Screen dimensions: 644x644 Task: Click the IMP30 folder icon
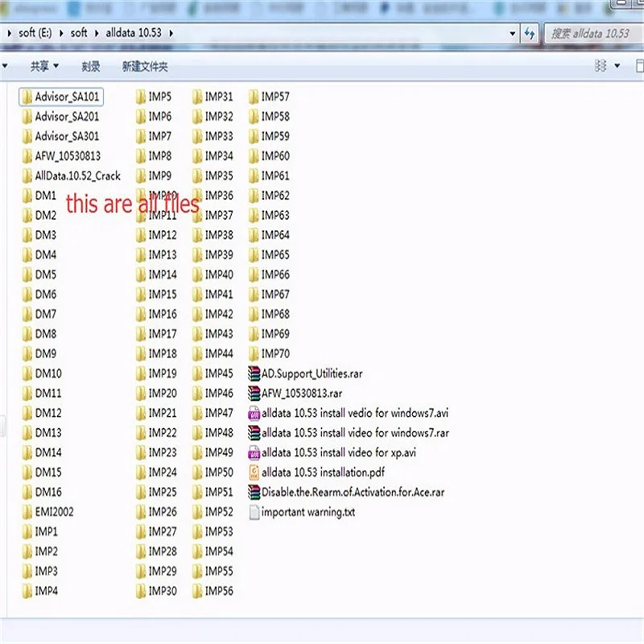[141, 591]
